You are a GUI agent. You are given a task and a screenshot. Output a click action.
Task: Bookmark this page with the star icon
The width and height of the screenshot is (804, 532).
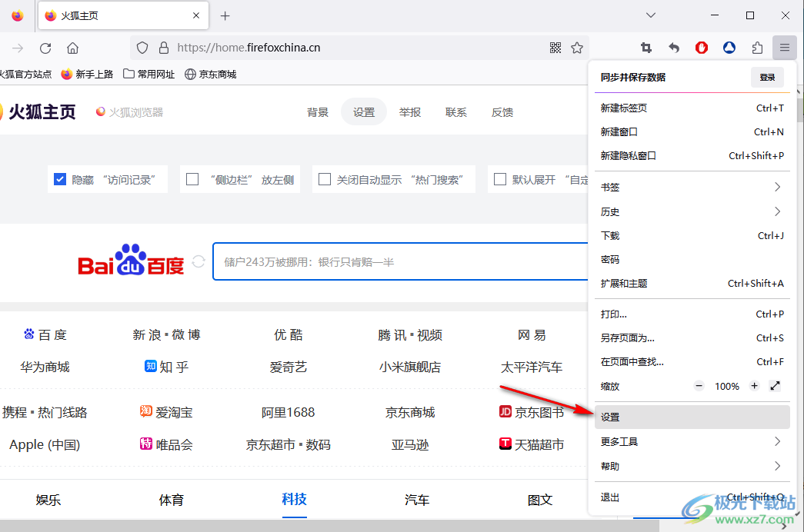click(x=577, y=48)
